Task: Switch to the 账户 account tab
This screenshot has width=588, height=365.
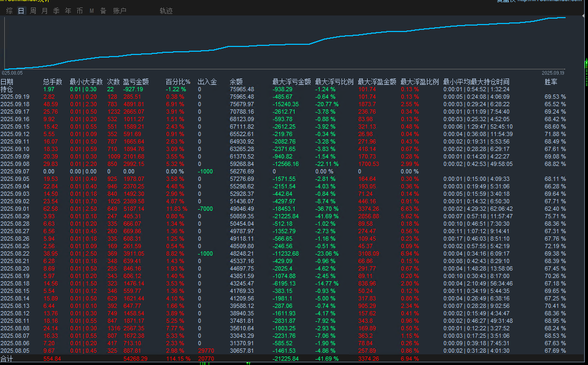Action: [120, 11]
